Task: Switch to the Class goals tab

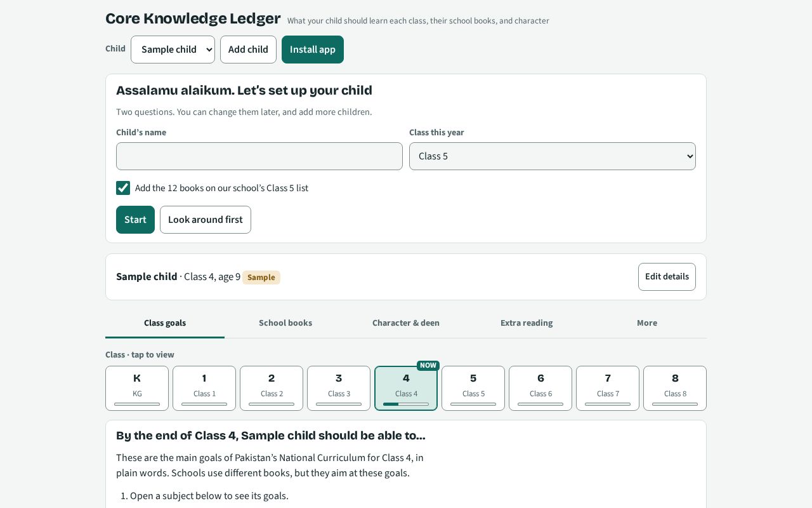Action: click(x=165, y=323)
